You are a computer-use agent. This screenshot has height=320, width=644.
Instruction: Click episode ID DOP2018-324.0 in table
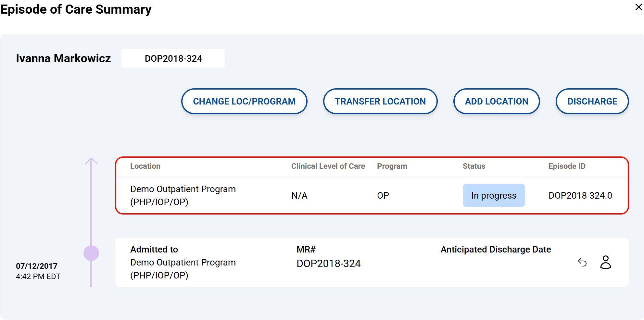(x=580, y=195)
